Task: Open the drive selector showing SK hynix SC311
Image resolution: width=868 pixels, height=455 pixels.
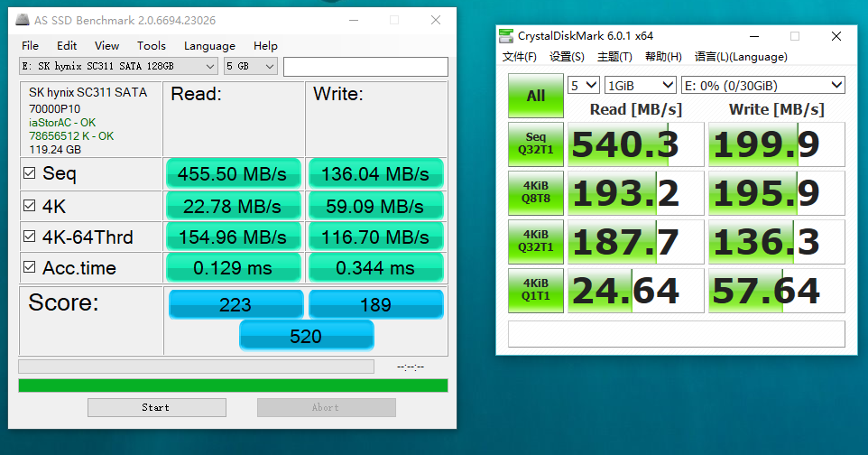Action: [118, 66]
